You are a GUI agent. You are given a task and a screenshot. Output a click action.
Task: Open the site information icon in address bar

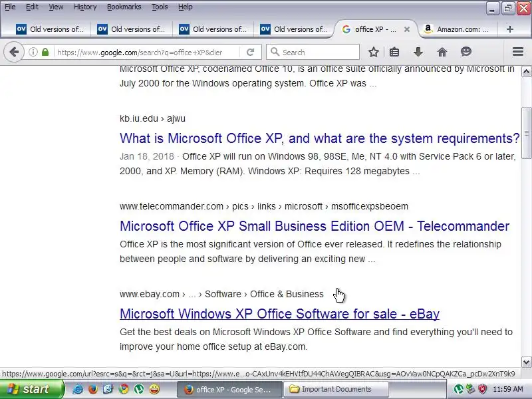point(33,53)
